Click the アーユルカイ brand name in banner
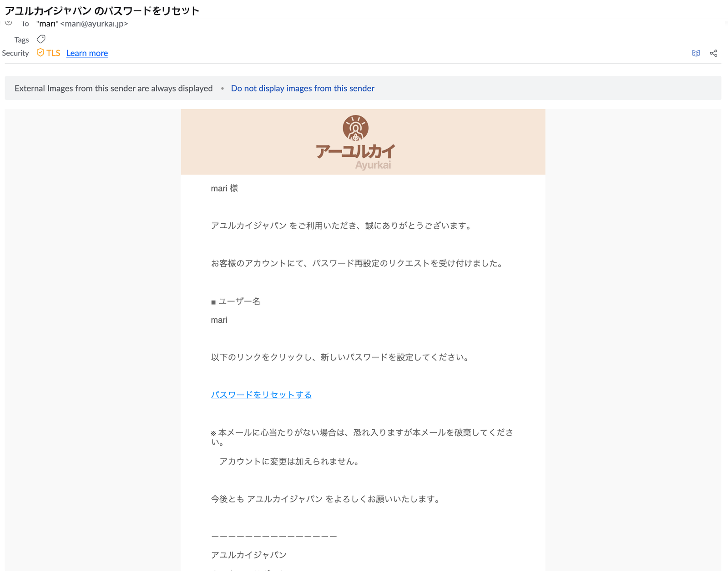The width and height of the screenshot is (728, 577). (x=355, y=151)
